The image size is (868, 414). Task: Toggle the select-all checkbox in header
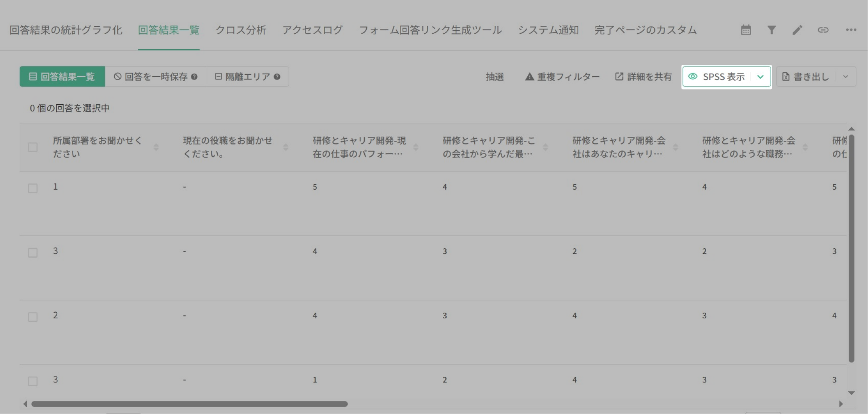pyautogui.click(x=33, y=147)
